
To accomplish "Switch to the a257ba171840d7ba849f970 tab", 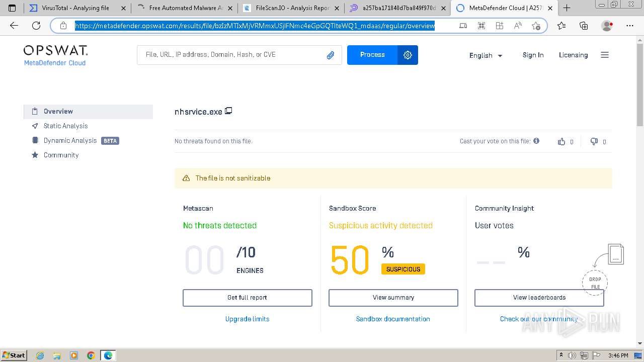I will pos(398,8).
